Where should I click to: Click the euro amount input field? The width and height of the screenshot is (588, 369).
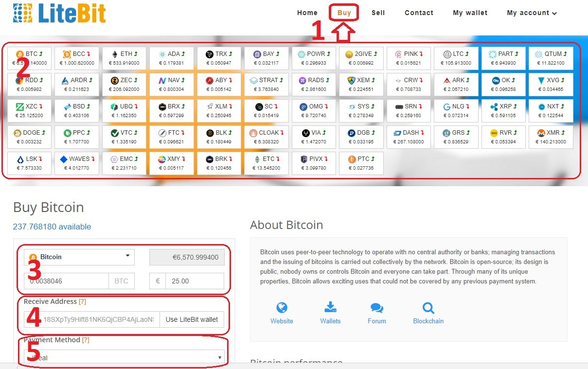click(195, 281)
